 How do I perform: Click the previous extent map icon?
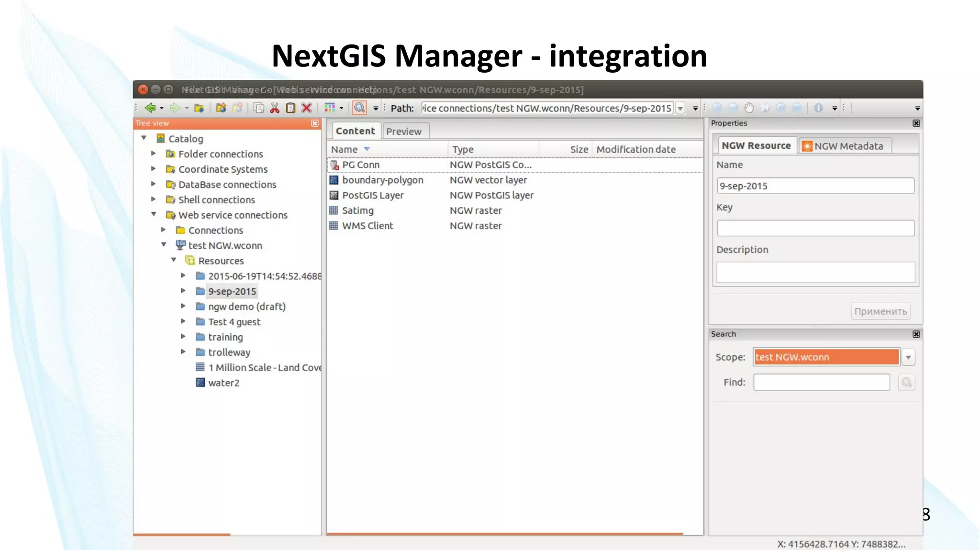point(781,108)
